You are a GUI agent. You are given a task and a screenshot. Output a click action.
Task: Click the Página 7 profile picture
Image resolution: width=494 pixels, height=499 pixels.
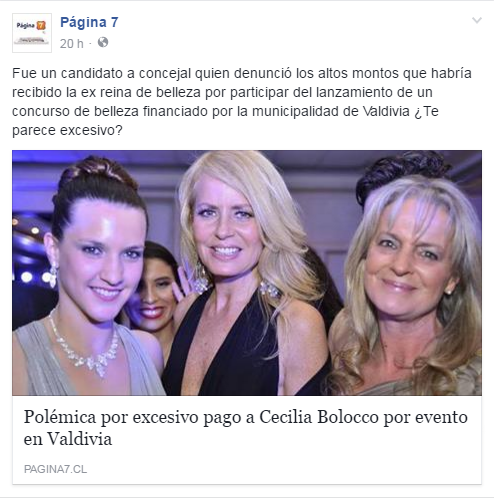tap(32, 33)
